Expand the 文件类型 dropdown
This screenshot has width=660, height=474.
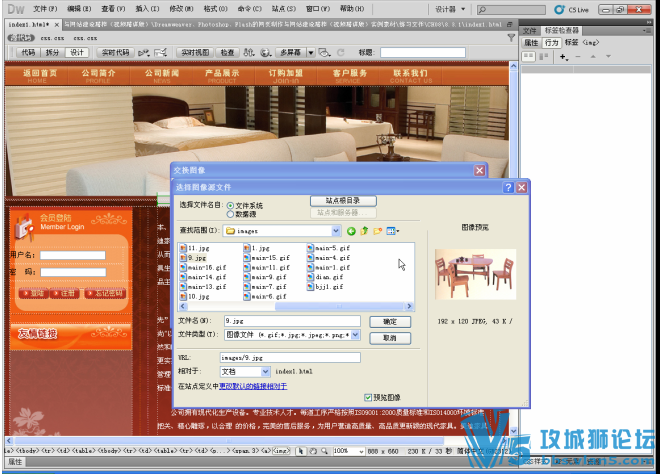click(355, 335)
